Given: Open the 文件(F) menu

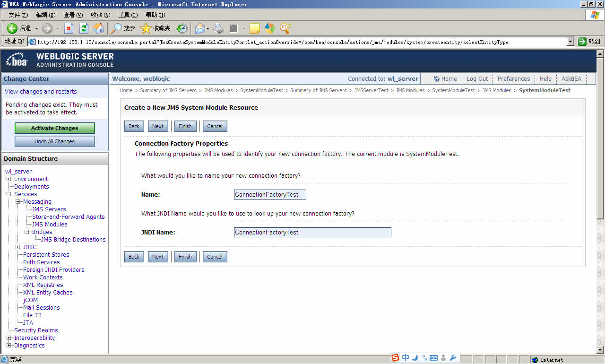Looking at the screenshot, I should pyautogui.click(x=17, y=15).
